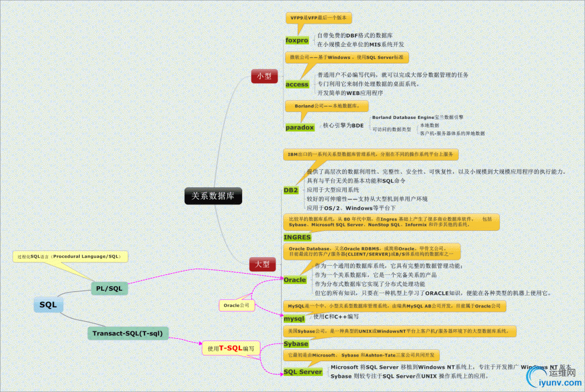Screen dimensions: 585x392
Task: Click the 微软公司 Windows SQL Server note
Action: click(347, 58)
